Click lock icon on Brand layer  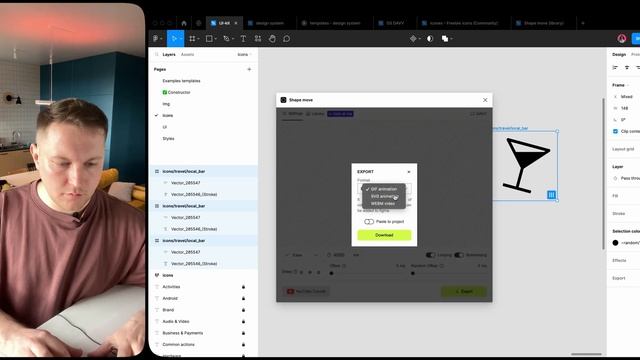243,310
